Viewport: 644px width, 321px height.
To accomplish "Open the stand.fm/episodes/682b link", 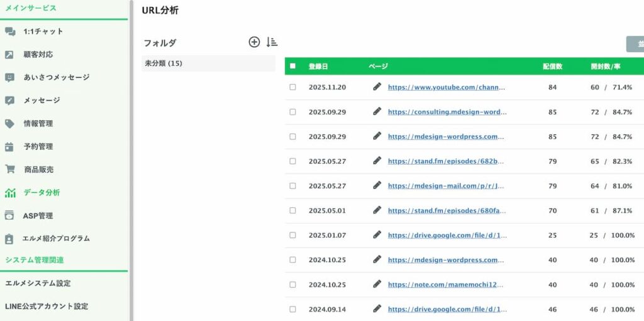I will coord(446,161).
